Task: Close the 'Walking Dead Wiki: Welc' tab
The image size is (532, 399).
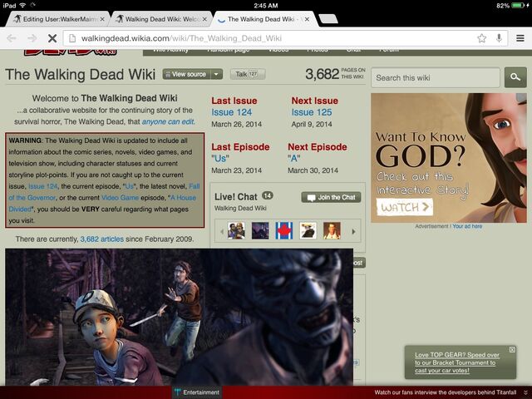Action: [x=204, y=19]
